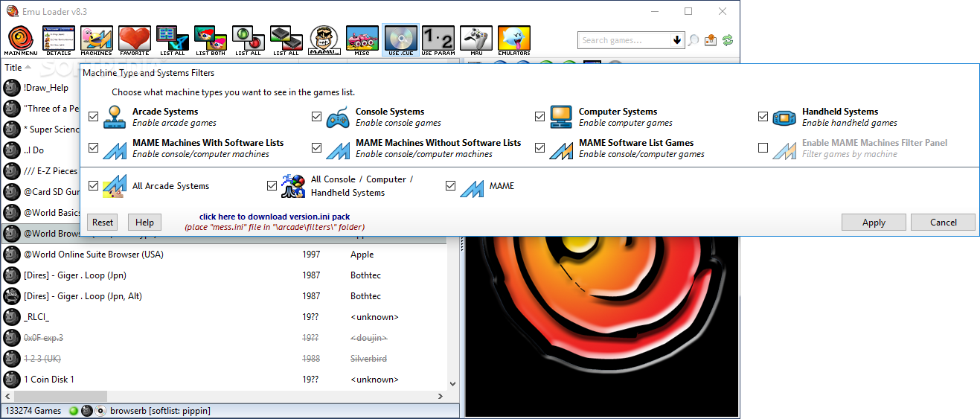Click the Silverbird manufacturer cell

tap(368, 359)
